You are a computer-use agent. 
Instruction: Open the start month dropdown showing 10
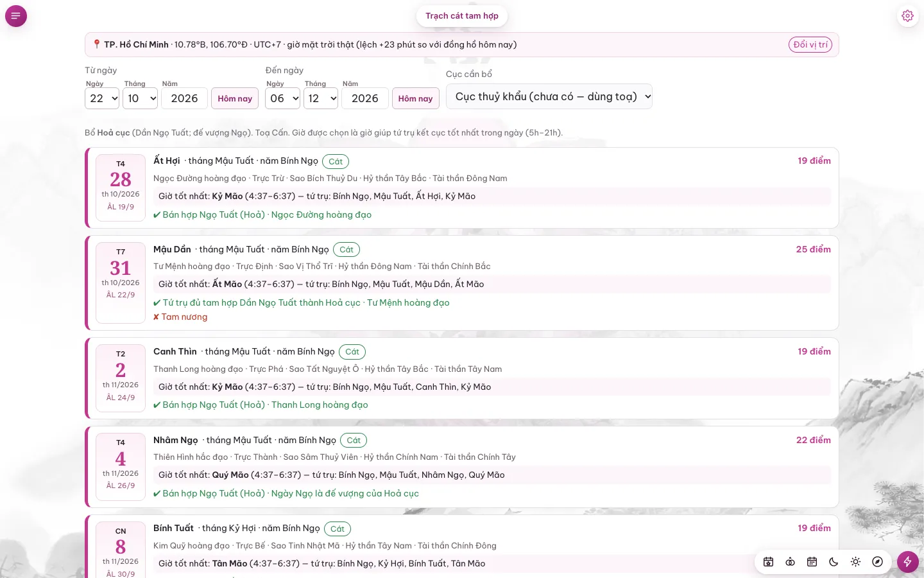tap(141, 98)
